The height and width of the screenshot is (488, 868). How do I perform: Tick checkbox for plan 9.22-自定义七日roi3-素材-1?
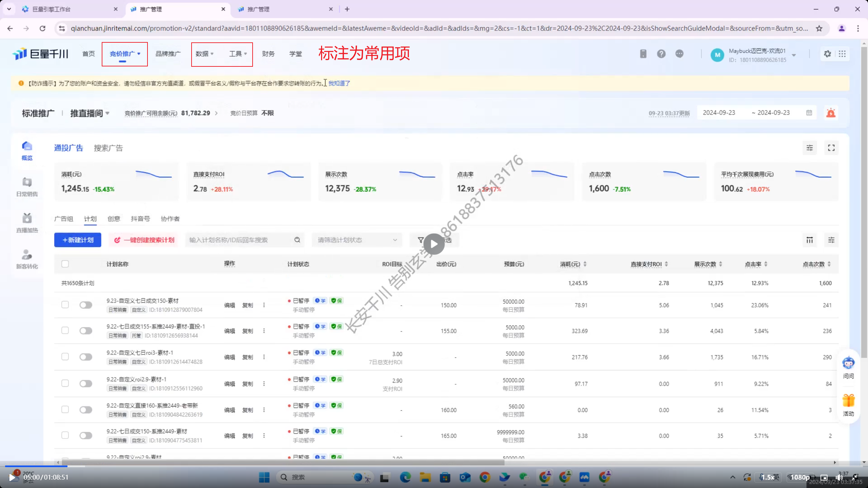point(65,357)
